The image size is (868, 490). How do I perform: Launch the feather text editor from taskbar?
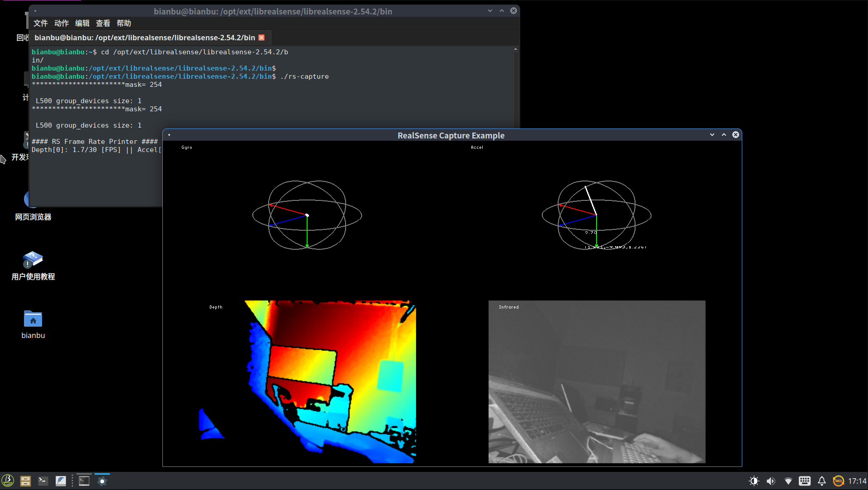[61, 481]
